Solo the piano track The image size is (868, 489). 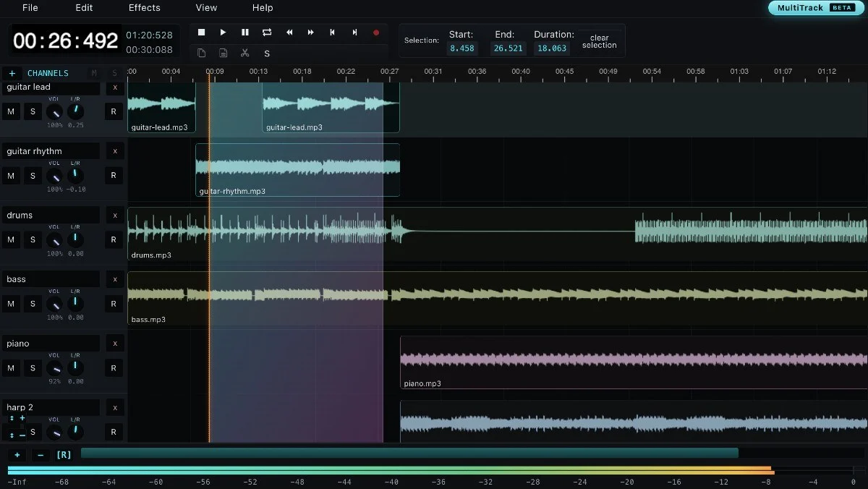33,368
